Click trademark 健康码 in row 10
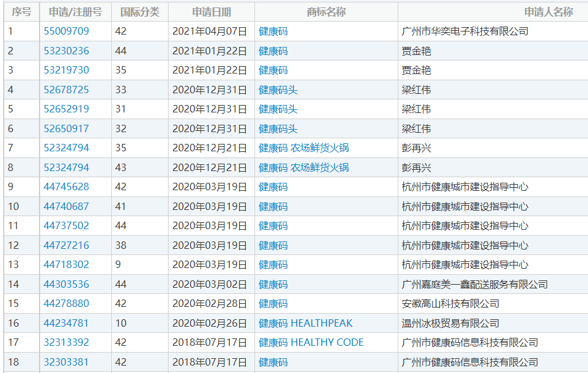 [x=274, y=206]
